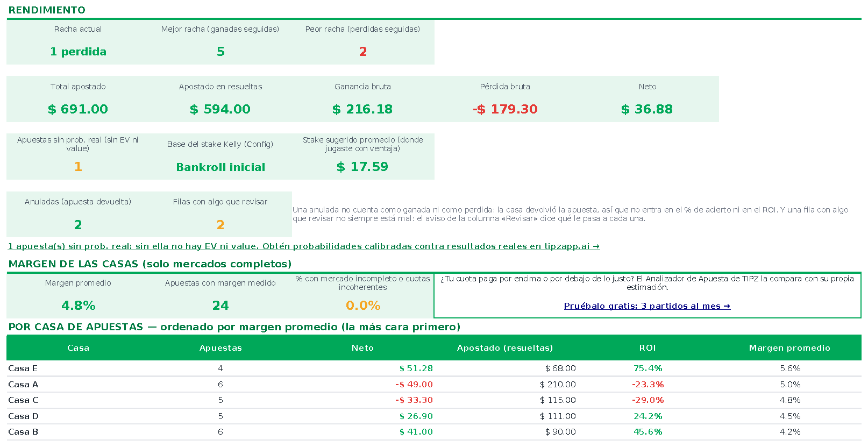Viewport: 868px width, 447px height.
Task: Open the tipzapp.ai calibrated probabilities link
Action: (x=303, y=246)
